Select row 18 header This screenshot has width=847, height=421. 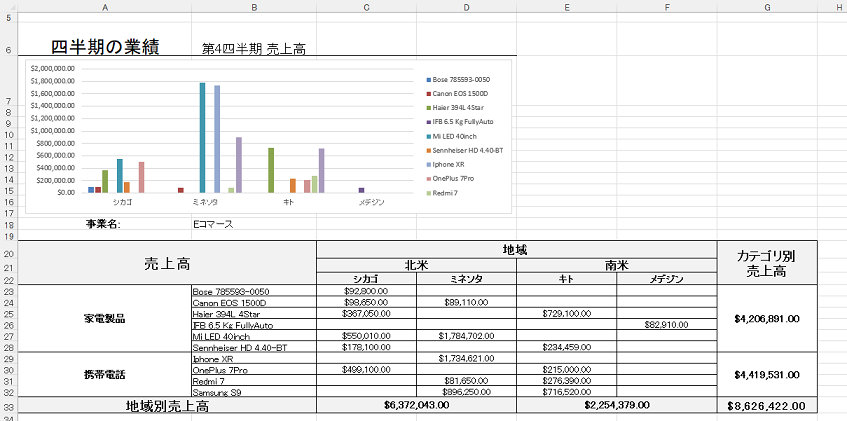(9, 224)
